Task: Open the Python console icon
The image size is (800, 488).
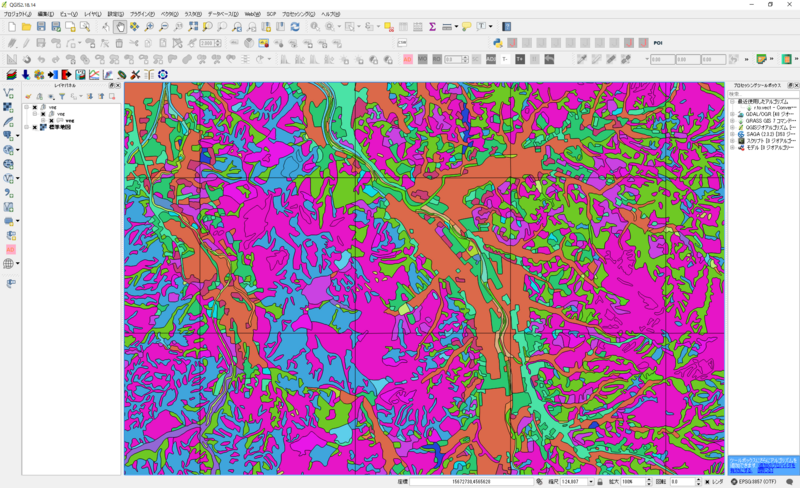Action: (497, 43)
